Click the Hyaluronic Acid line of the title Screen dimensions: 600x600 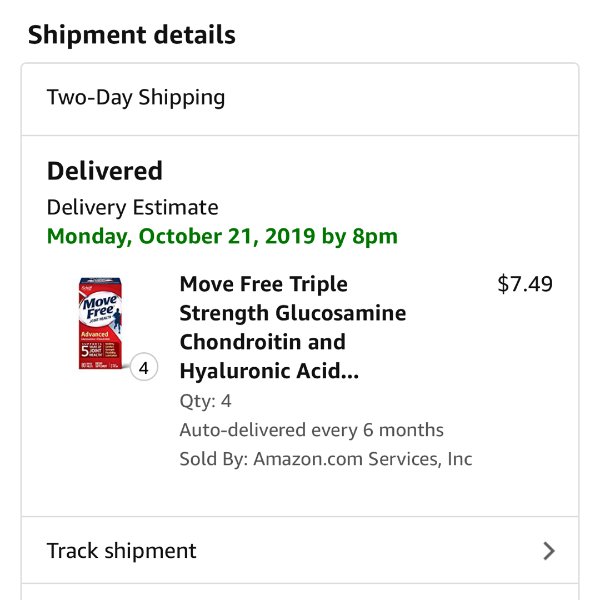click(270, 371)
